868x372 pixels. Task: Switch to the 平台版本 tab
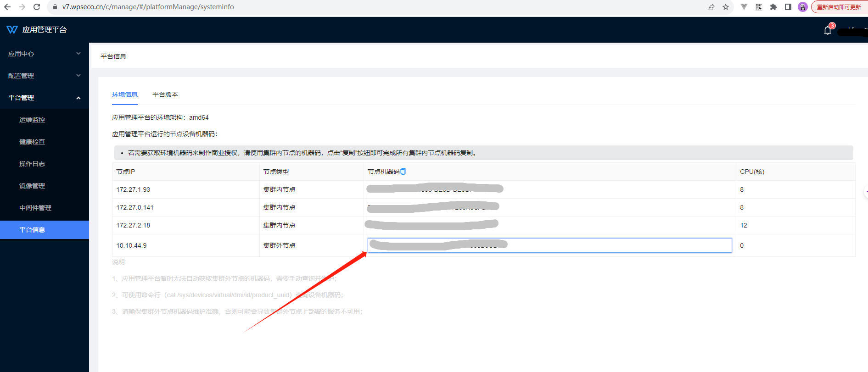tap(165, 94)
